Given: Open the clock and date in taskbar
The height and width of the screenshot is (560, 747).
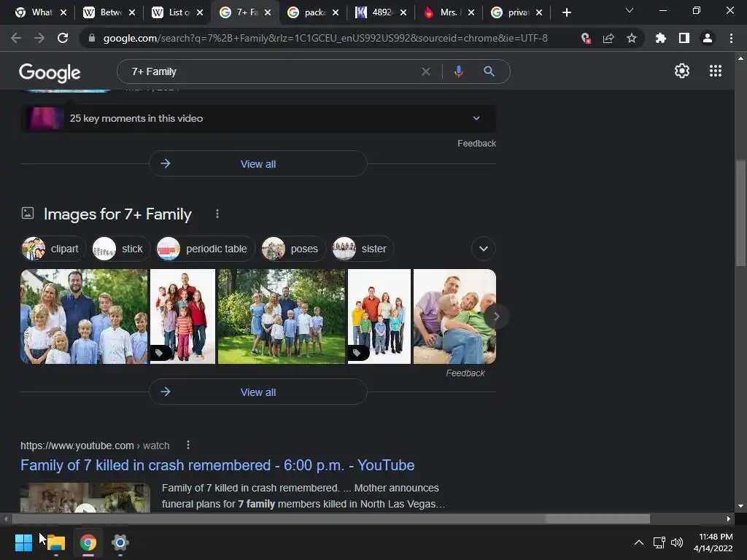Looking at the screenshot, I should [713, 542].
